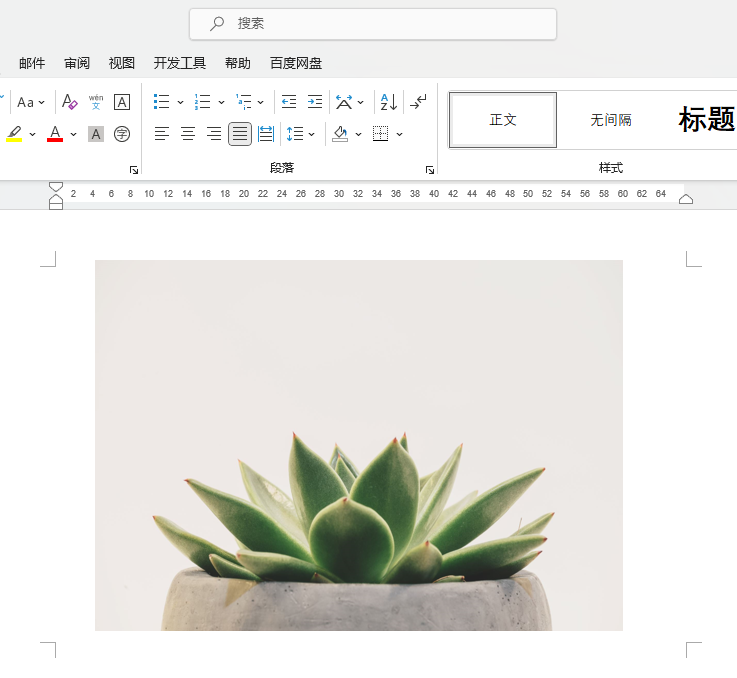Apply distributed alignment
The image size is (737, 678).
coord(266,134)
